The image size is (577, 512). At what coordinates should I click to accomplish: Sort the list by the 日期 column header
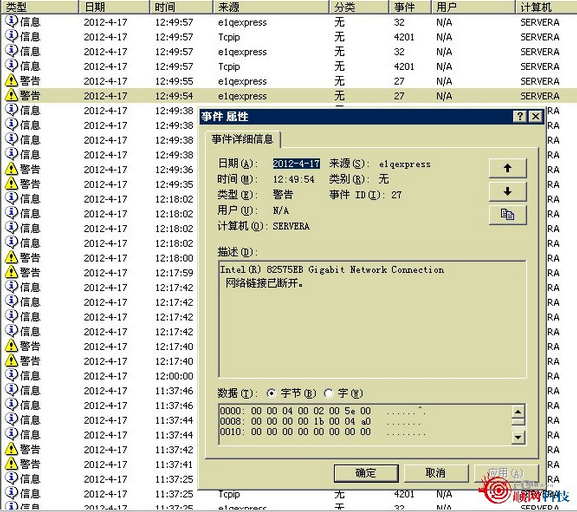click(114, 7)
